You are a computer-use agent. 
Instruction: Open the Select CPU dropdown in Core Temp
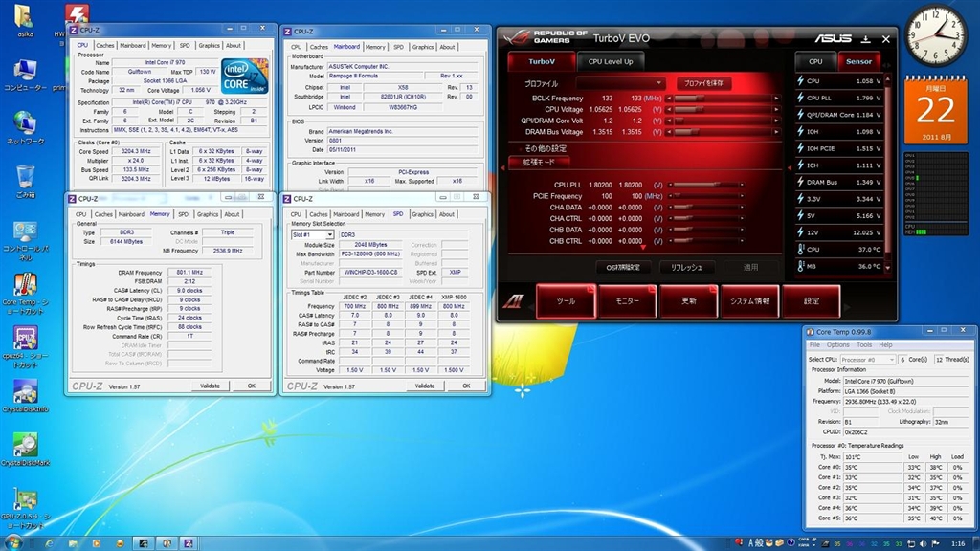click(x=867, y=360)
